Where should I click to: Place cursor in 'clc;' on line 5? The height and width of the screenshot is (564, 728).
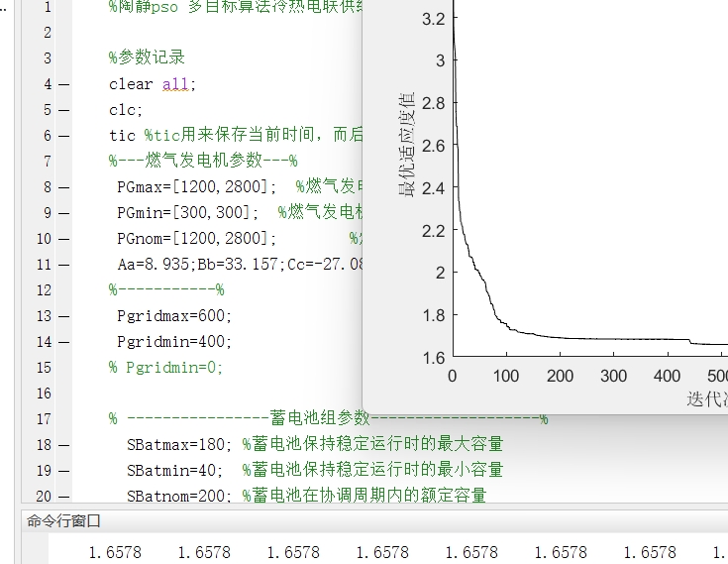(126, 110)
